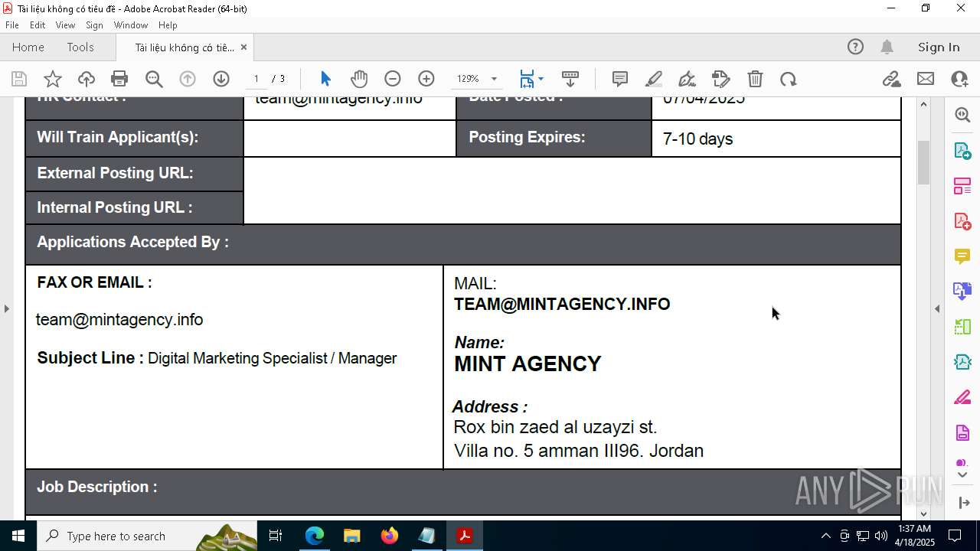
Task: Open notifications bell
Action: [x=887, y=47]
